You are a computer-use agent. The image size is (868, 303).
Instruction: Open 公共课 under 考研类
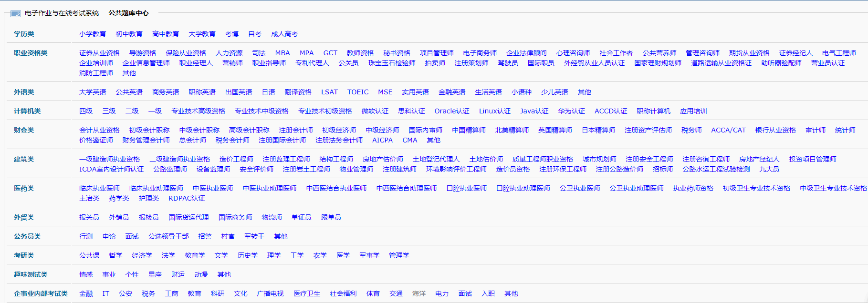point(89,255)
